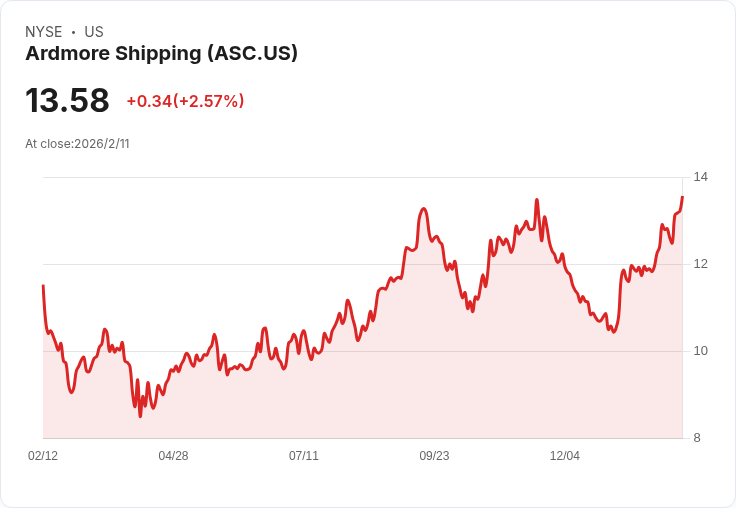
Task: Click the 07/11 date axis label
Action: tap(304, 456)
